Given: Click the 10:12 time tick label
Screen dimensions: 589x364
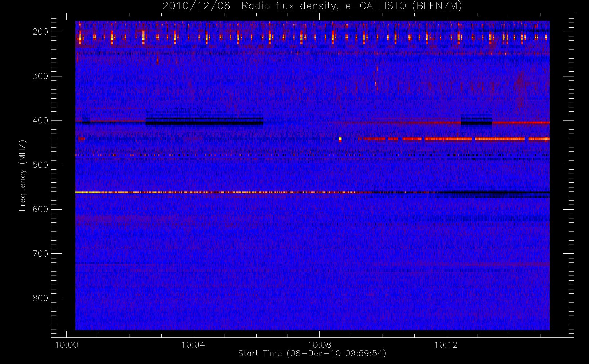Looking at the screenshot, I should point(446,344).
